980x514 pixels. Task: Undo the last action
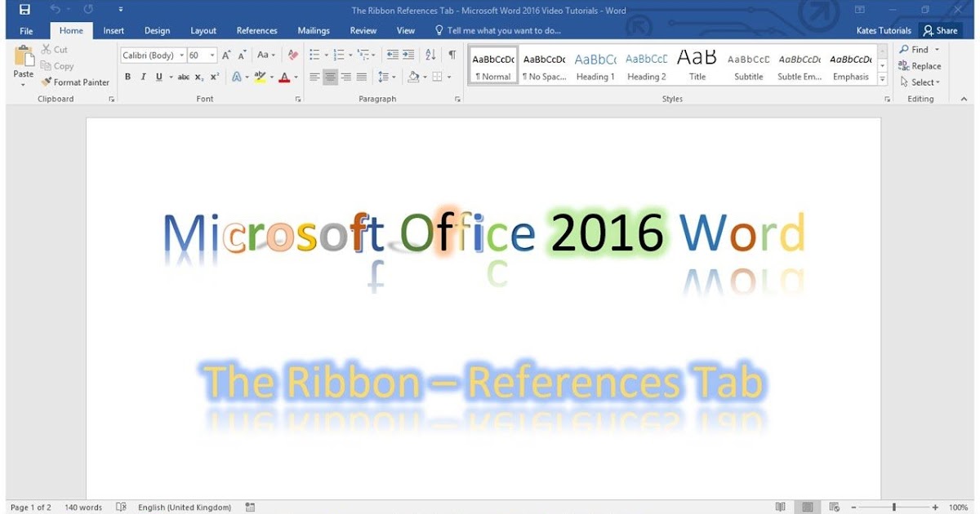55,10
